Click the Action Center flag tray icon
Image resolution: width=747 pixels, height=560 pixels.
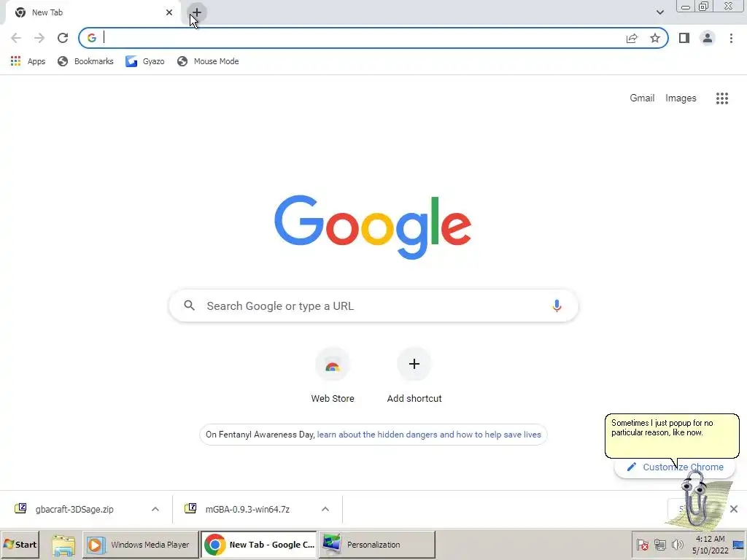(x=642, y=545)
